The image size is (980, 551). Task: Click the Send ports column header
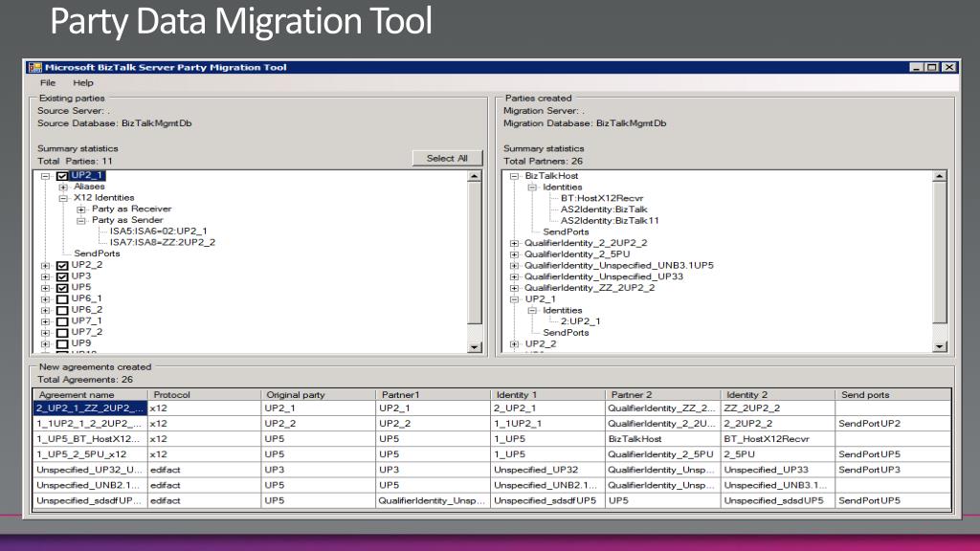[x=893, y=395]
